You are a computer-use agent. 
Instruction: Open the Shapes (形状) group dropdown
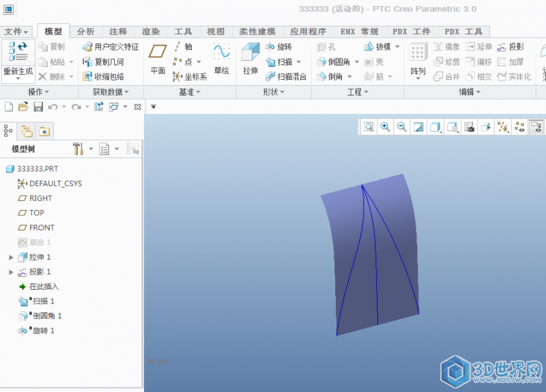pos(274,92)
